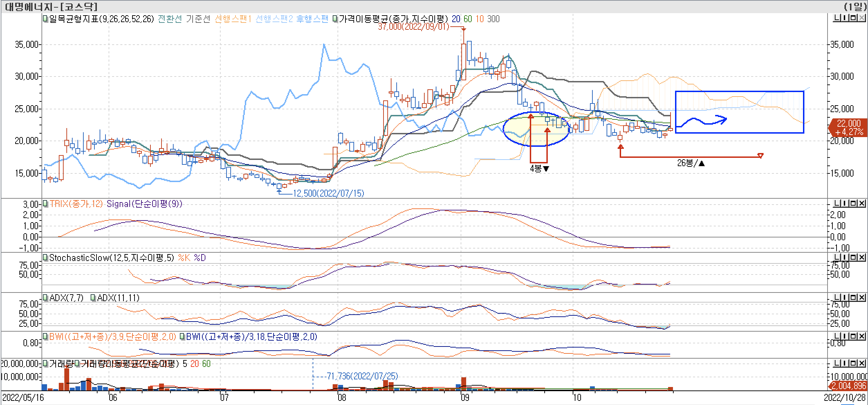Click the L button in price chart pane
This screenshot has height=405, width=868.
837,18
